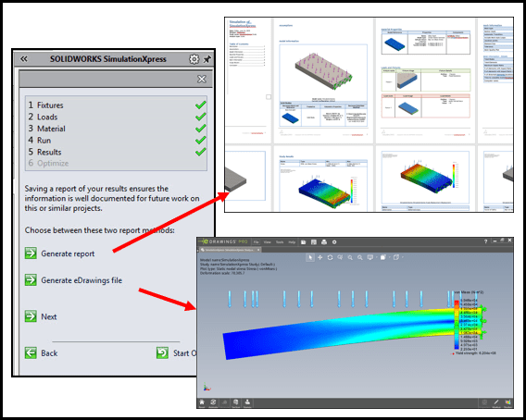Click the red top swatch of vonMises legend

pyautogui.click(x=457, y=303)
